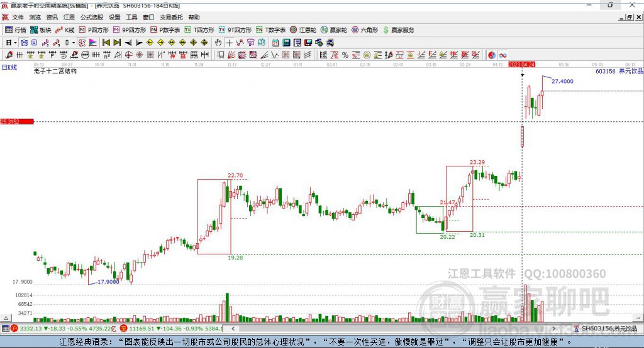Open the 六角形 hexagon tool

[x=365, y=30]
